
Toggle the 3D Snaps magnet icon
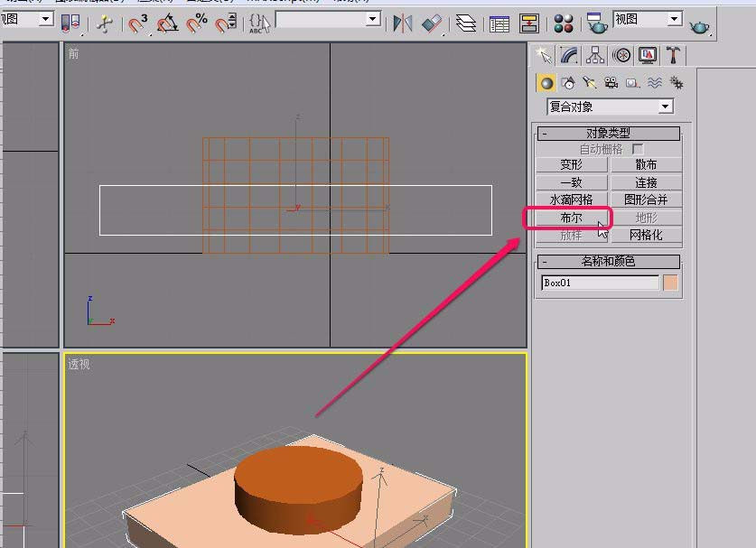(138, 23)
